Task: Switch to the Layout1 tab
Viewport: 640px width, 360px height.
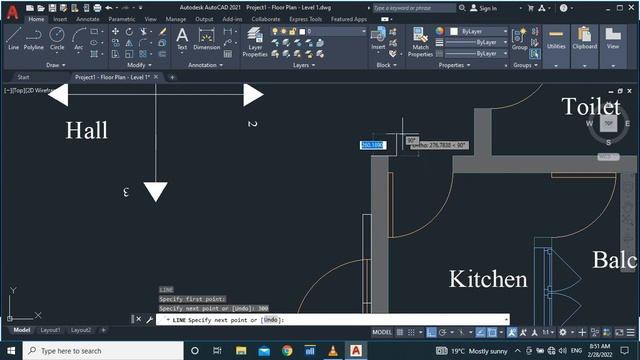Action: [x=50, y=330]
